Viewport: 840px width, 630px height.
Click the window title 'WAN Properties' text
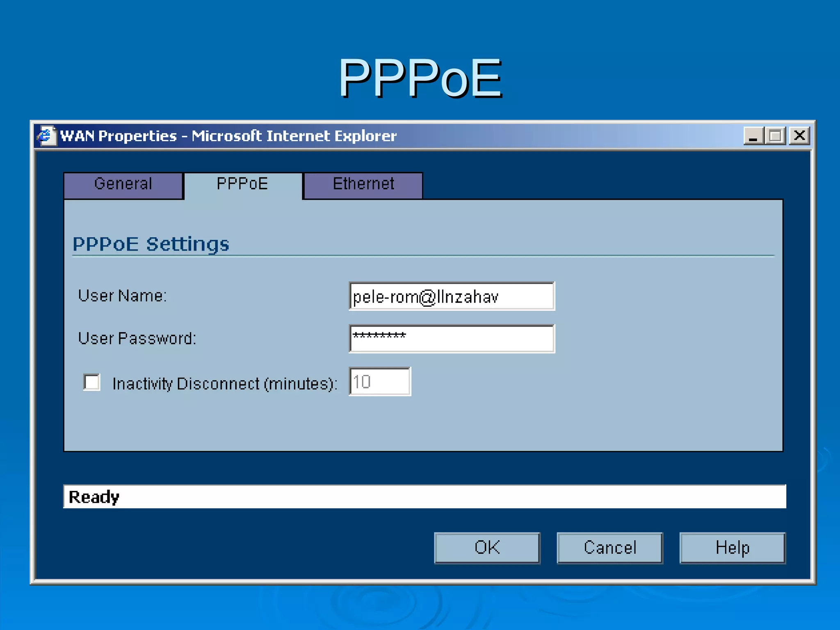pos(119,136)
